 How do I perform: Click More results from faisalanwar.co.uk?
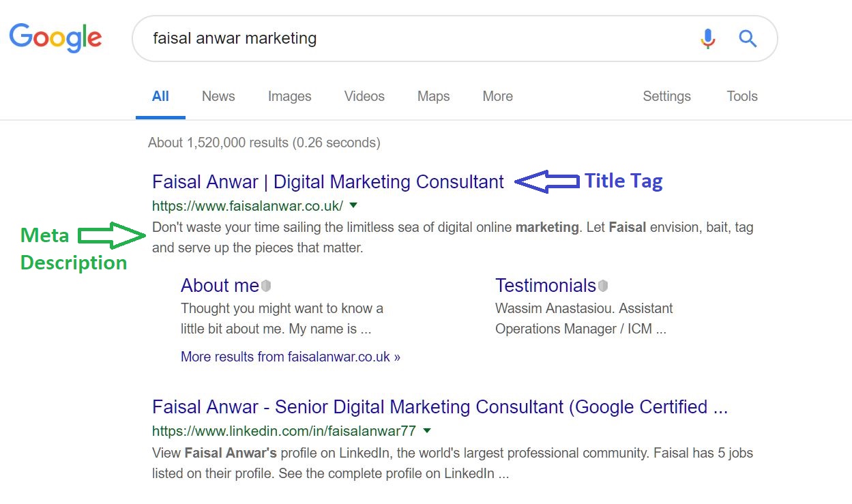pyautogui.click(x=291, y=357)
